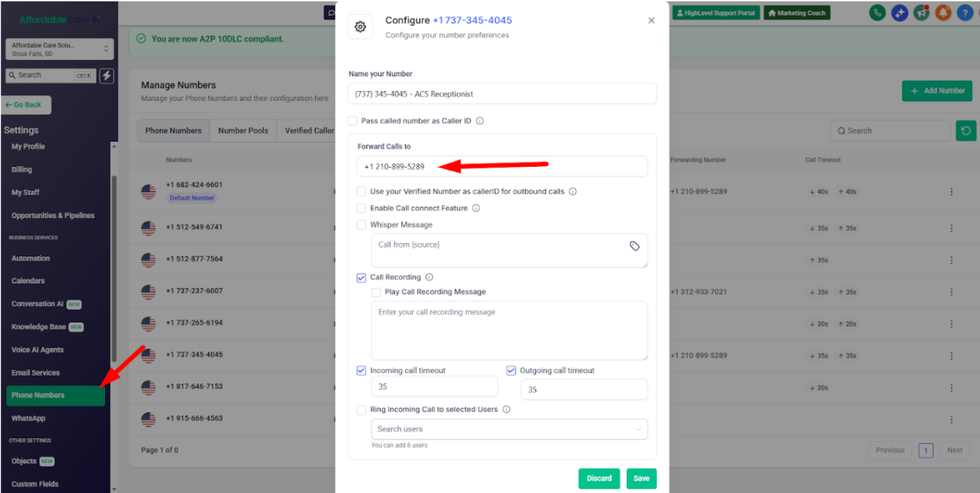The height and width of the screenshot is (493, 980).
Task: Open the notifications bell icon
Action: click(x=943, y=13)
